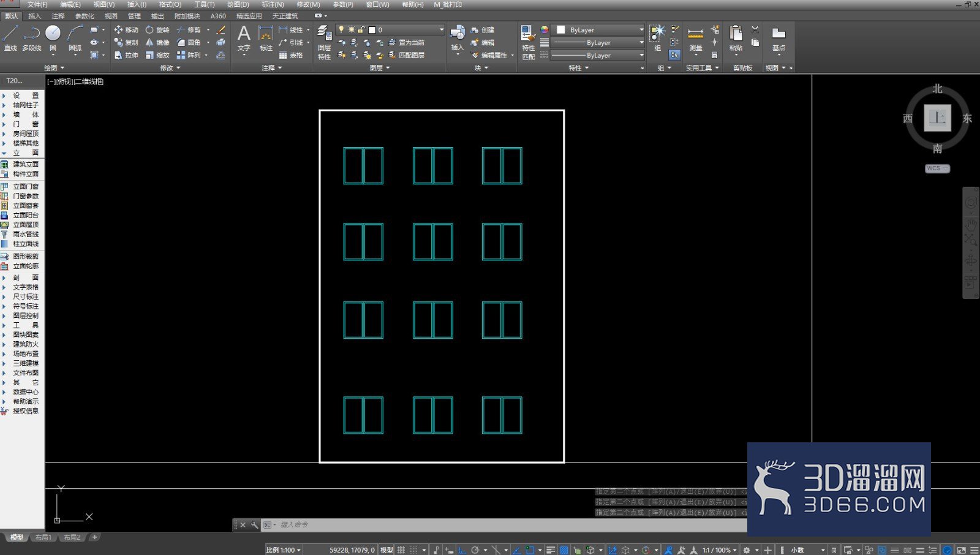The height and width of the screenshot is (555, 980).
Task: Click the 匹配图层 button
Action: (x=407, y=55)
